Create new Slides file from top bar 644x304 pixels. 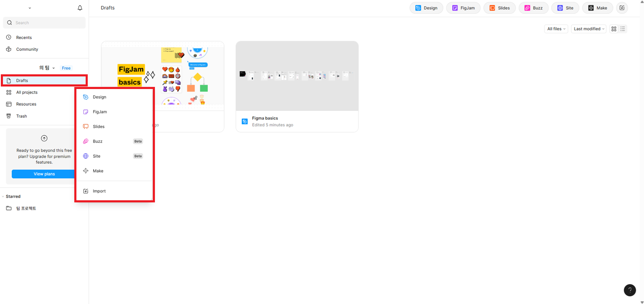500,8
